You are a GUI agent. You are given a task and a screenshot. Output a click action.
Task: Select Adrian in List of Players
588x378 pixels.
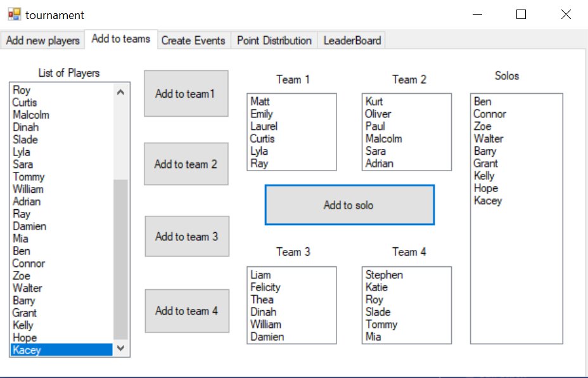[61, 202]
